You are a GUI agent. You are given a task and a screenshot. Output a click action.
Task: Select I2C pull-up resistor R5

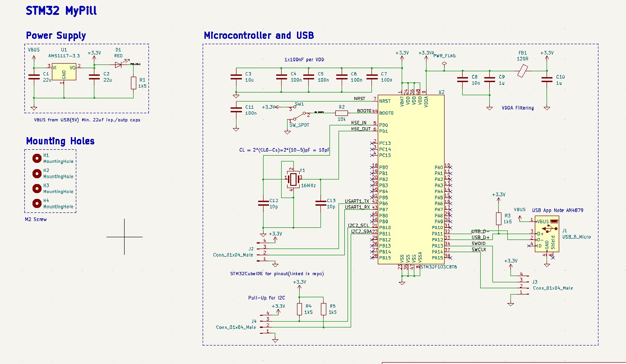click(x=324, y=309)
